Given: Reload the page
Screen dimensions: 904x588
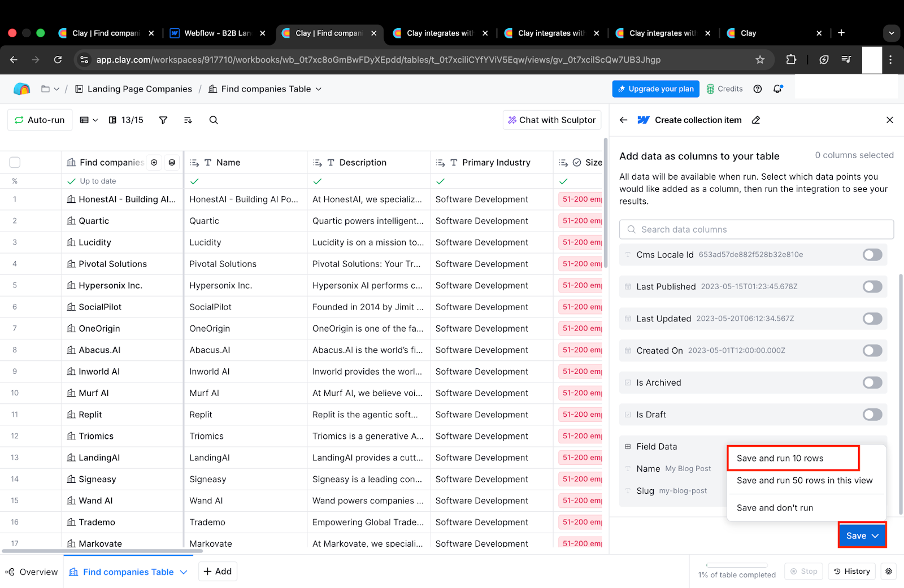Looking at the screenshot, I should click(58, 59).
